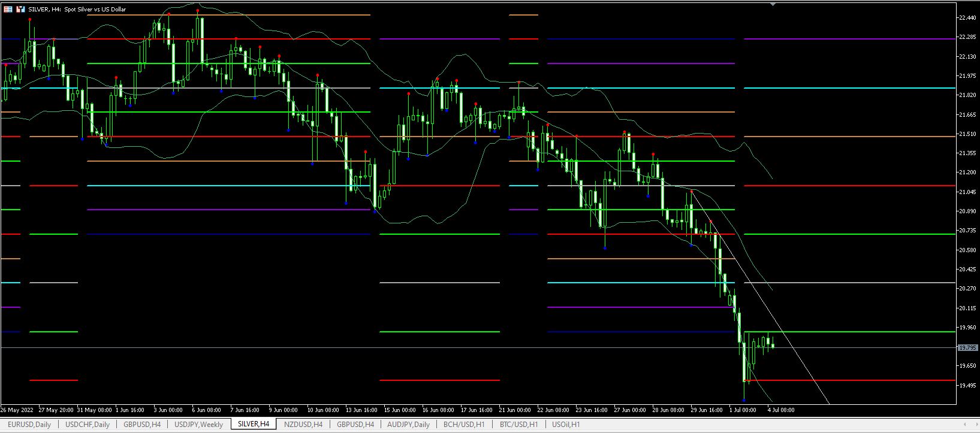Click the '9 Jun 00:00' time label
The width and height of the screenshot is (980, 433).
(283, 410)
